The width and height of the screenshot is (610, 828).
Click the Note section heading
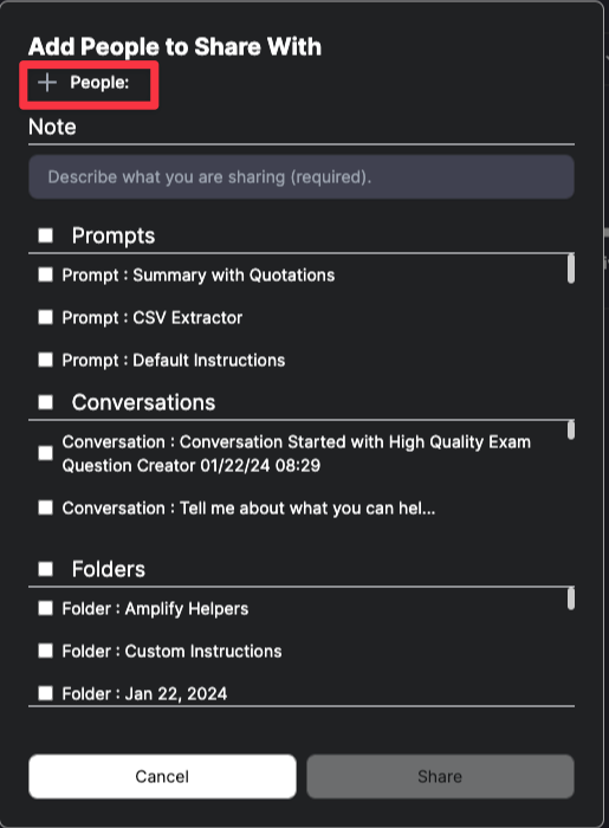pyautogui.click(x=50, y=126)
